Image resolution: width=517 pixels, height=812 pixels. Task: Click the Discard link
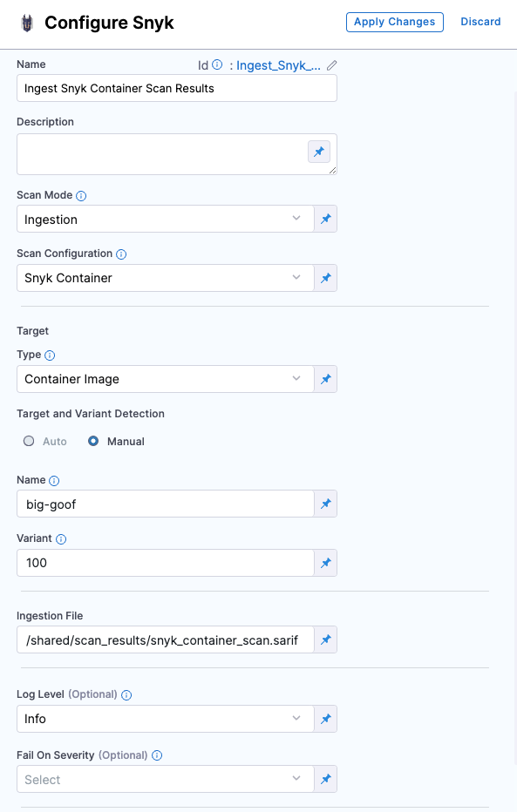click(x=480, y=22)
